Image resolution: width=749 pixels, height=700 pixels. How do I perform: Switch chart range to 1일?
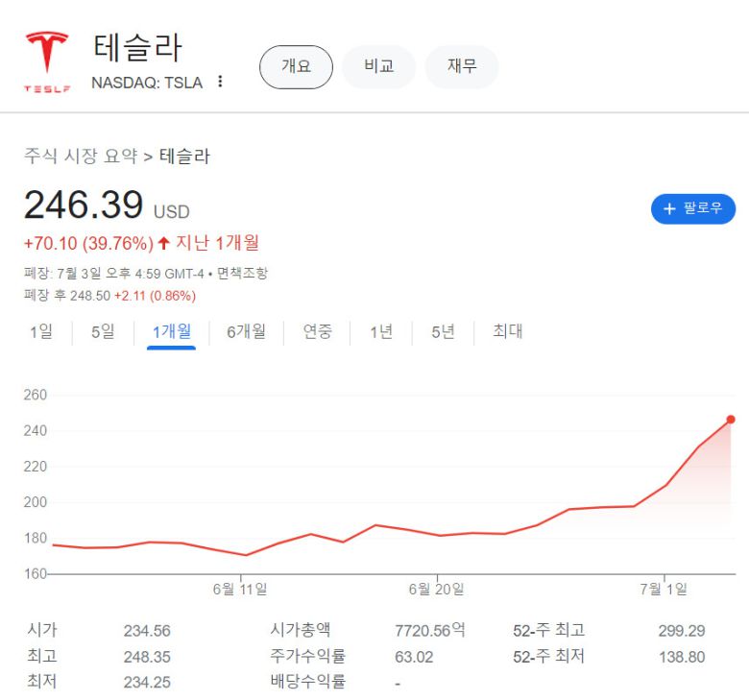click(x=41, y=331)
